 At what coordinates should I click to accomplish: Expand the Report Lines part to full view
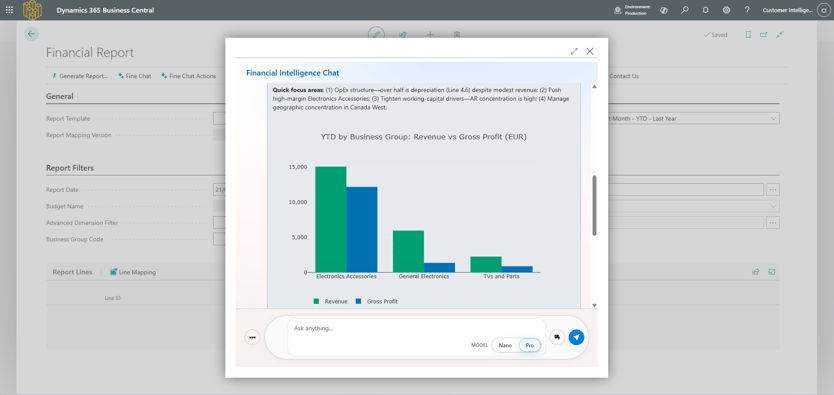tap(772, 272)
